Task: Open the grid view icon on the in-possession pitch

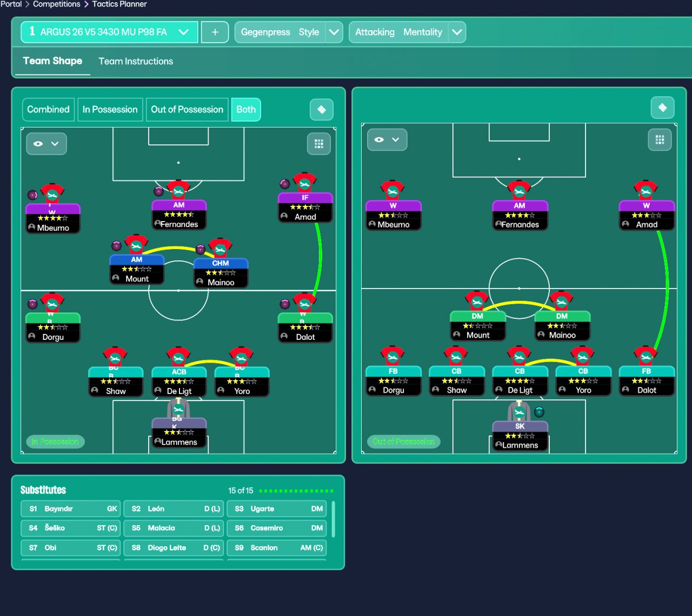Action: (x=319, y=144)
